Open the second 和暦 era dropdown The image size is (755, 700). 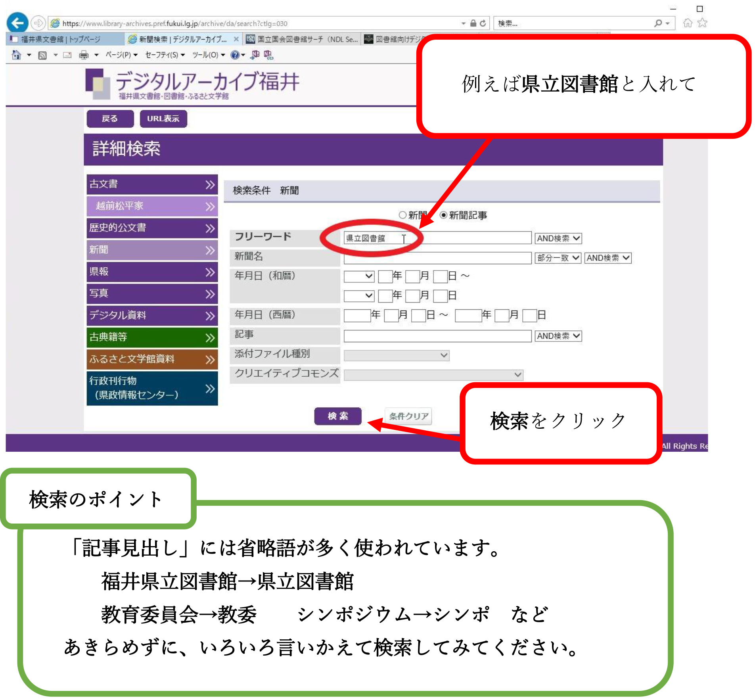(x=359, y=296)
